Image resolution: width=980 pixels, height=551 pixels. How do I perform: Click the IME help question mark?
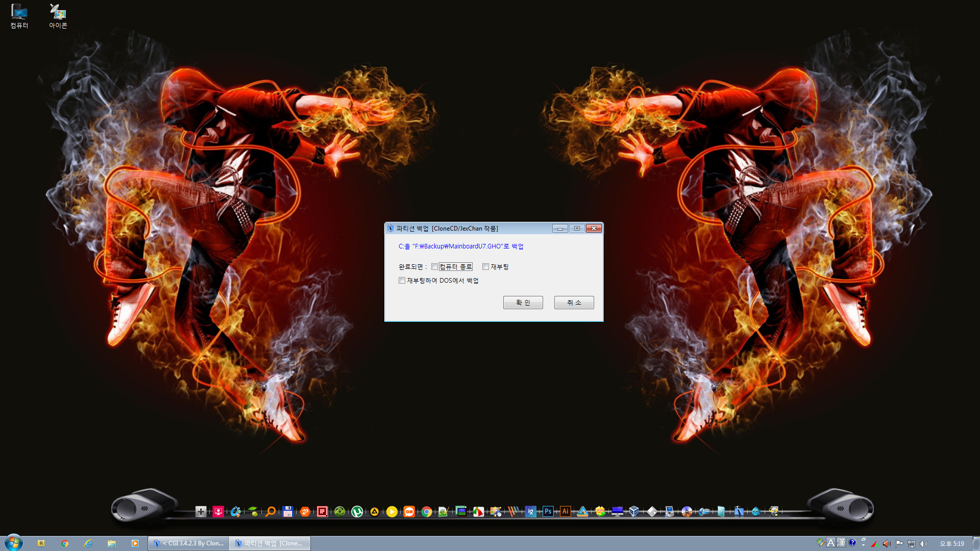click(x=852, y=543)
